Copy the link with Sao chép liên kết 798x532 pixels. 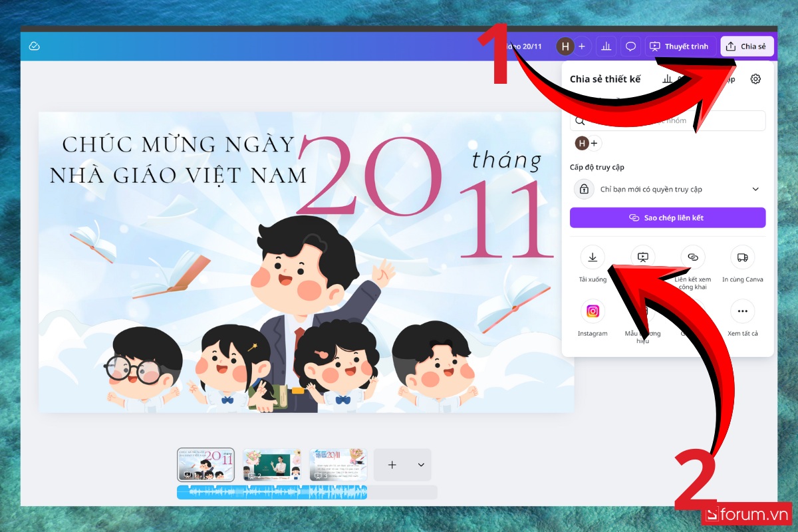pyautogui.click(x=667, y=217)
